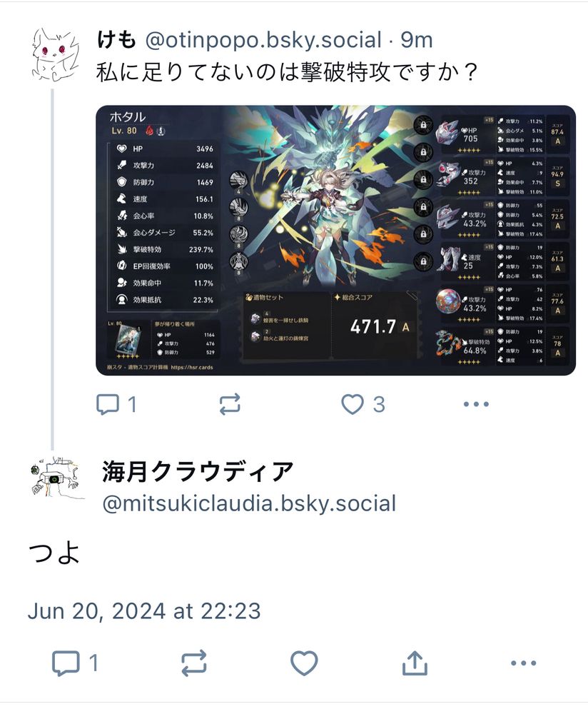
Task: Repost the つよ reply
Action: (194, 663)
